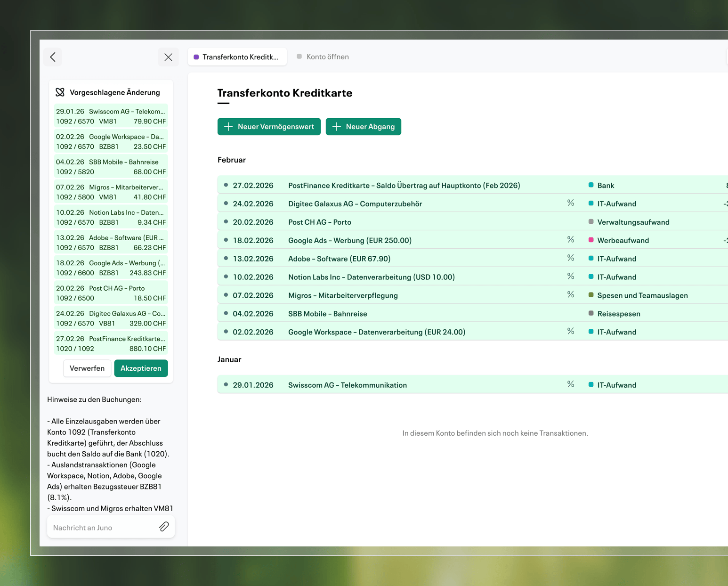Click percent icon on Adobe Software row
Image resolution: width=728 pixels, height=586 pixels.
pyautogui.click(x=571, y=258)
